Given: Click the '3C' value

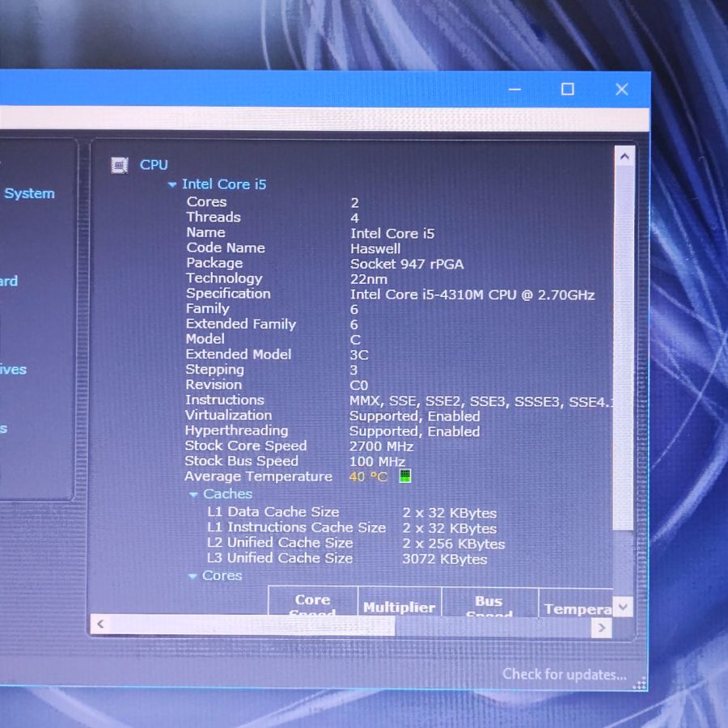Looking at the screenshot, I should pos(359,355).
